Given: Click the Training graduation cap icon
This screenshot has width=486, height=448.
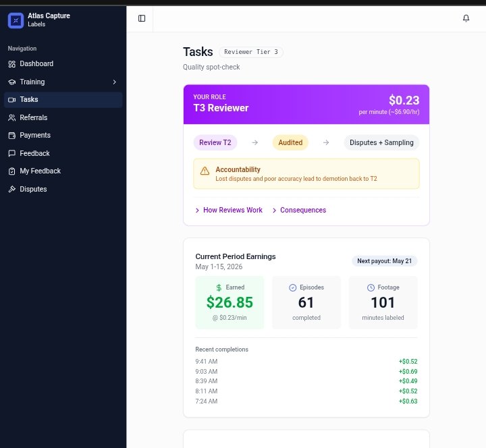Looking at the screenshot, I should (11, 82).
